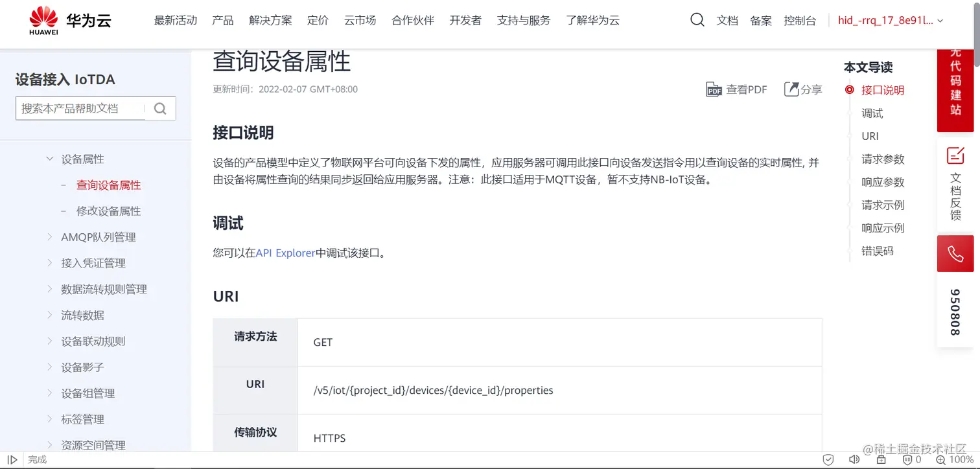Click the 完成 status text
The width and height of the screenshot is (980, 469).
38,460
